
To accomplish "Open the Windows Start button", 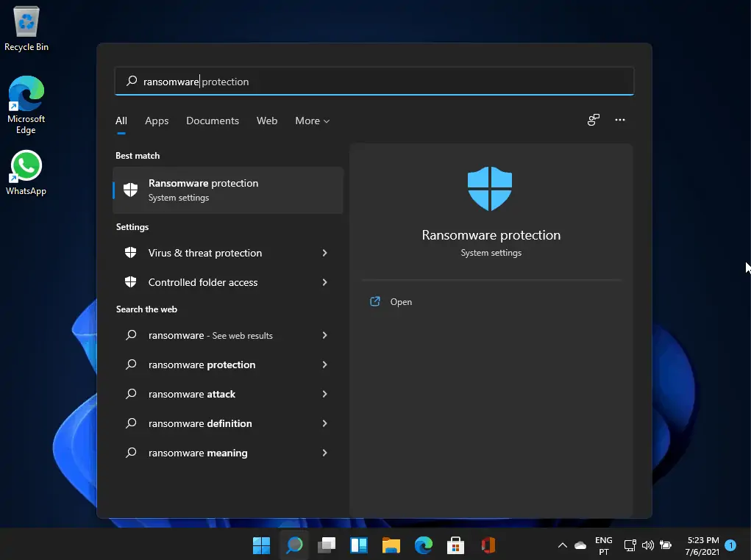I will click(x=262, y=545).
